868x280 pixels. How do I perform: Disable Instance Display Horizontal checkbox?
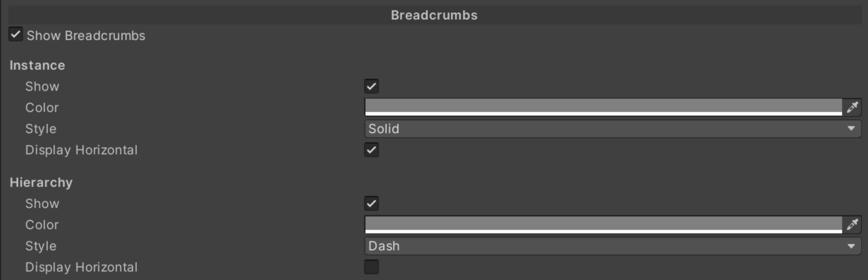click(x=371, y=150)
